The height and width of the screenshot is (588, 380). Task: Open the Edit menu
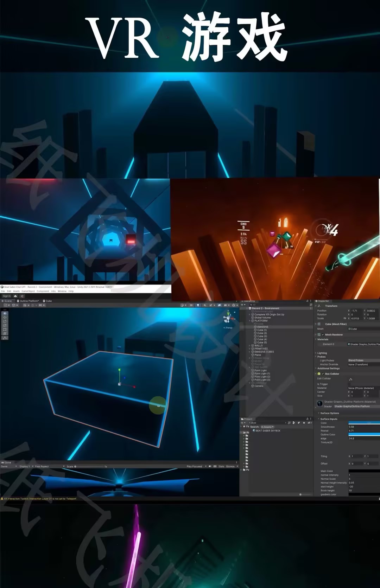pyautogui.click(x=9, y=291)
